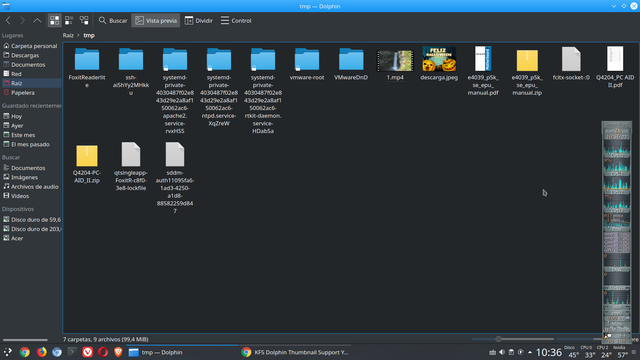Open Konsole terminal from taskbar
This screenshot has height=360, width=640.
(x=72, y=352)
